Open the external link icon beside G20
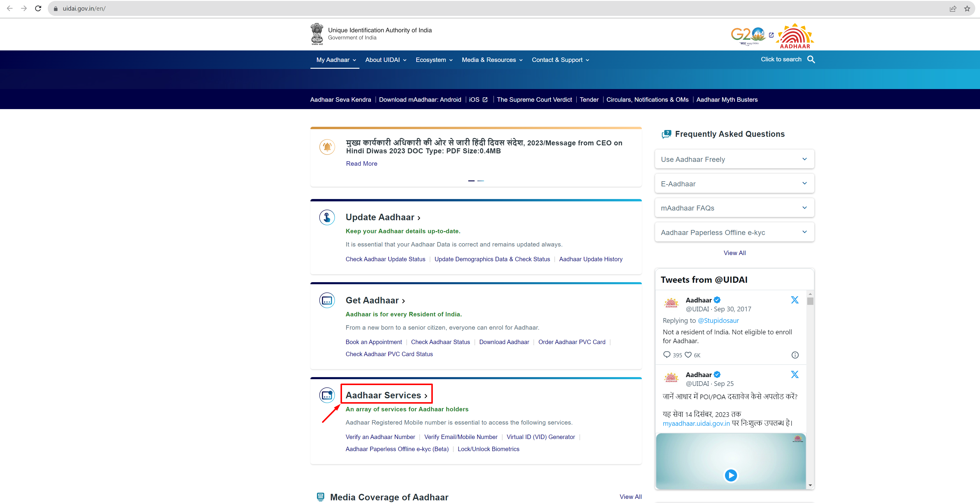Viewport: 980px width, 503px height. (771, 35)
